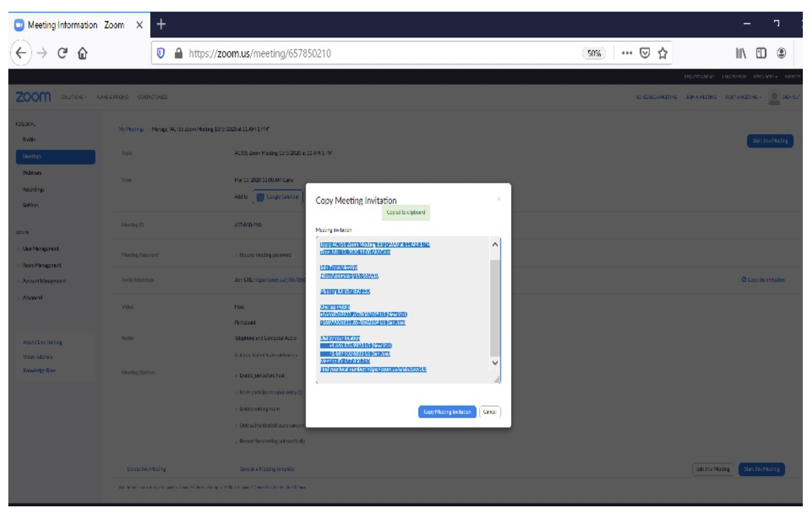The image size is (812, 518).
Task: Select the Meeting Information Zoom tab
Action: [x=79, y=25]
